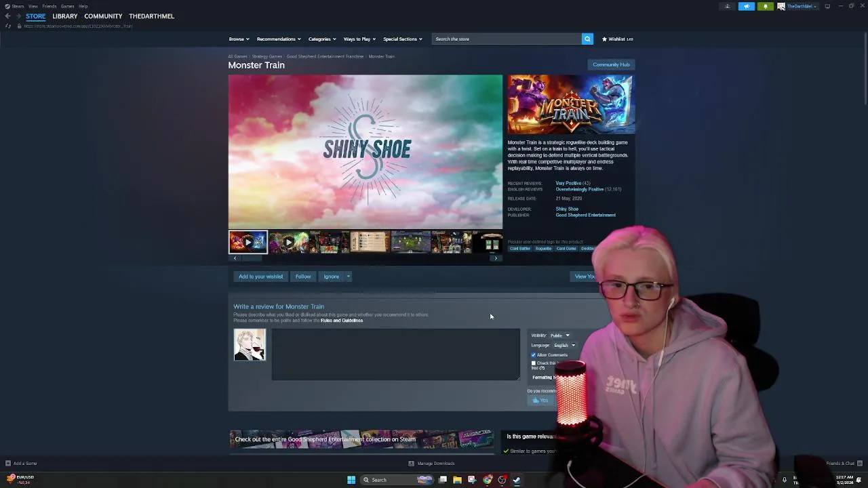
Task: Open Shiny Shoe developer link
Action: pos(567,209)
